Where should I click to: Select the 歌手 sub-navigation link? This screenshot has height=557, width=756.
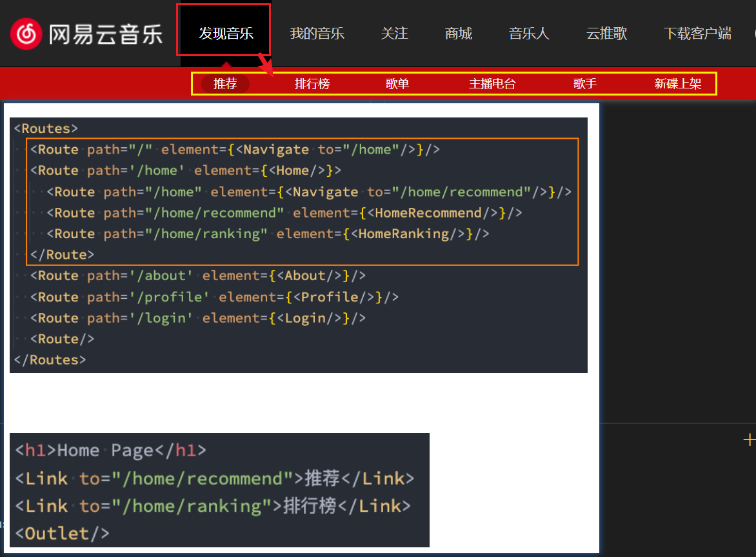point(585,83)
